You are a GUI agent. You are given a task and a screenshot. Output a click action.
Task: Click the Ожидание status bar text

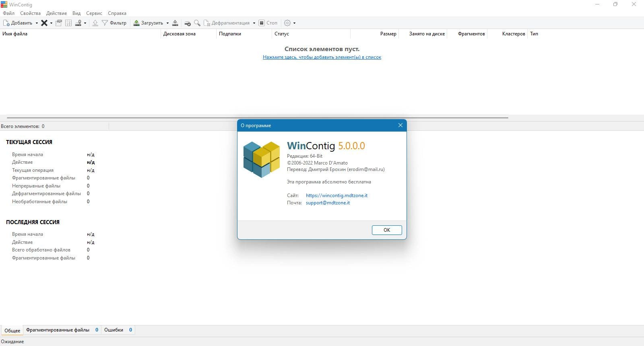[x=12, y=342]
